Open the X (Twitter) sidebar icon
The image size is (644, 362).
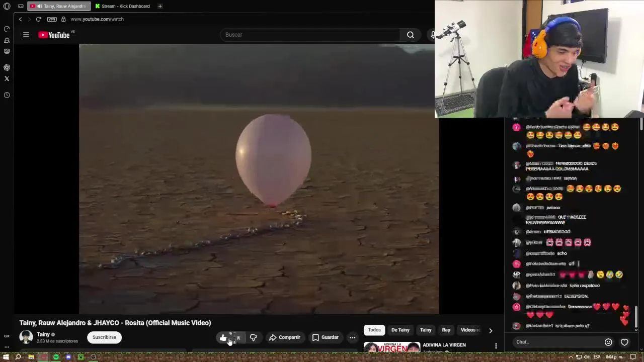pos(7,78)
